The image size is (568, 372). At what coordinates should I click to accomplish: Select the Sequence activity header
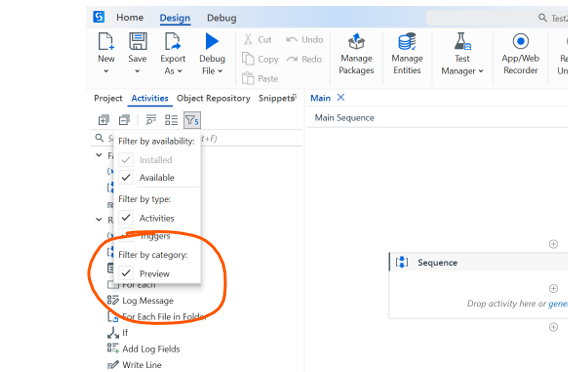tap(479, 262)
